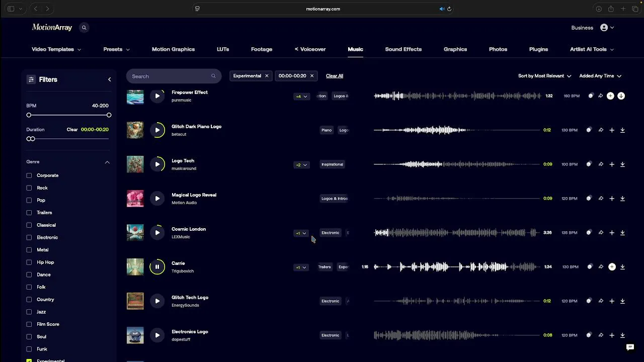Clear the Duration filter

click(x=72, y=130)
